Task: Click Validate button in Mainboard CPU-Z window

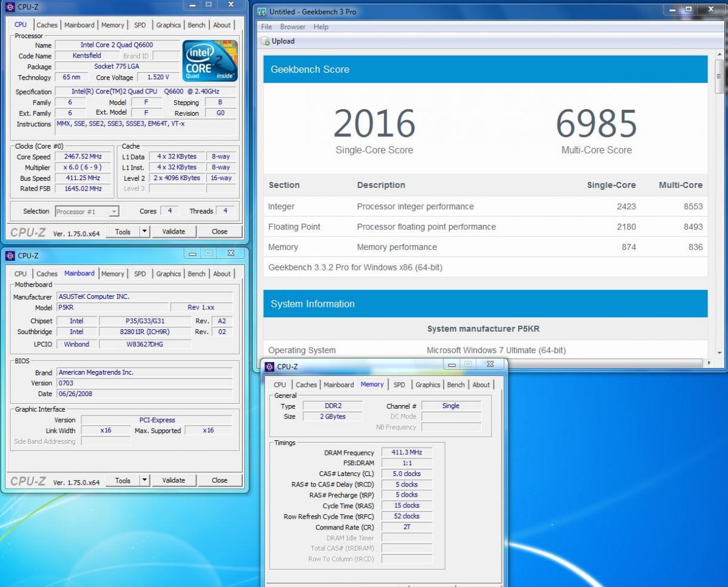Action: coord(174,480)
